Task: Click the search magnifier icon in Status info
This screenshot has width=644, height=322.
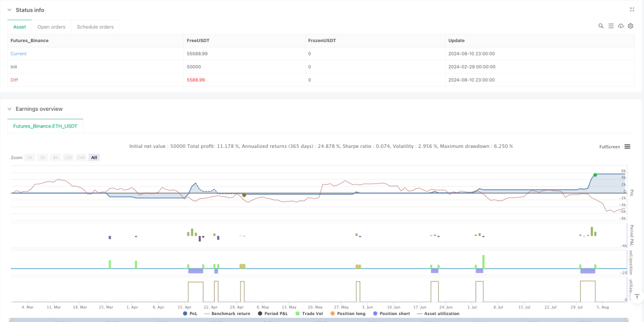Action: pos(601,26)
